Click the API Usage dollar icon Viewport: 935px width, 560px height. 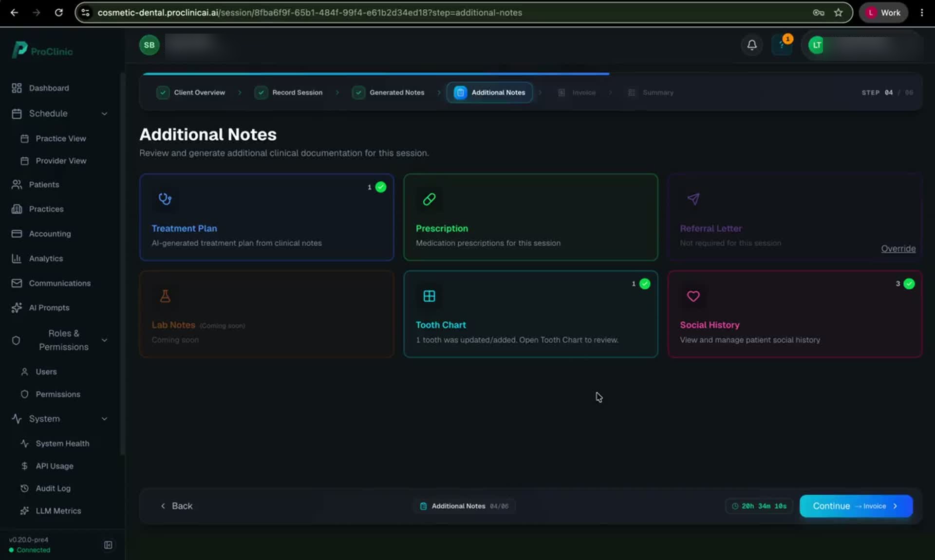pos(24,466)
